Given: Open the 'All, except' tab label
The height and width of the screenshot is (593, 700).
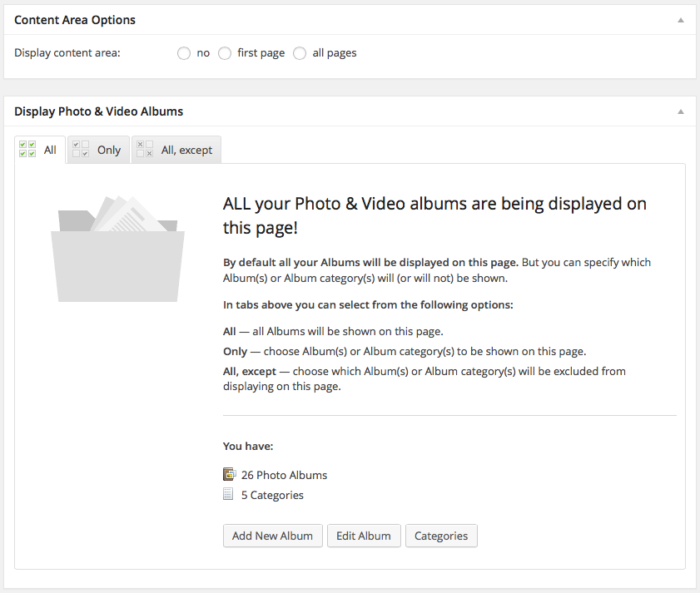Looking at the screenshot, I should (x=186, y=151).
